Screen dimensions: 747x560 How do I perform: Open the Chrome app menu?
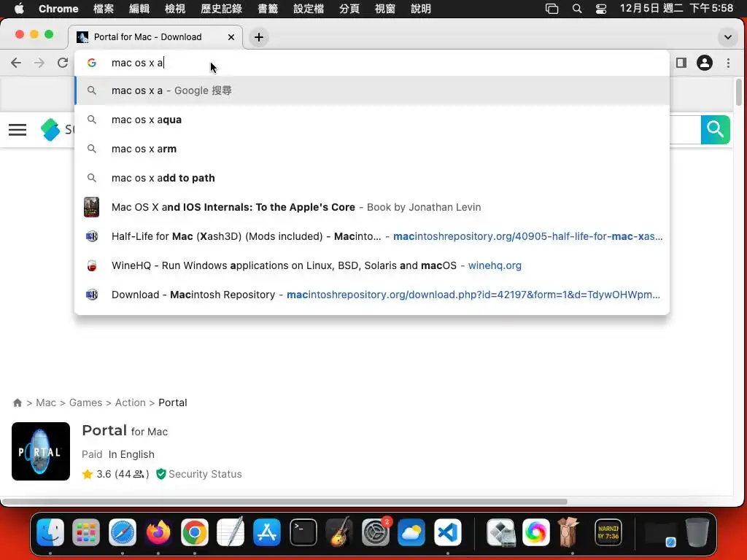click(58, 9)
